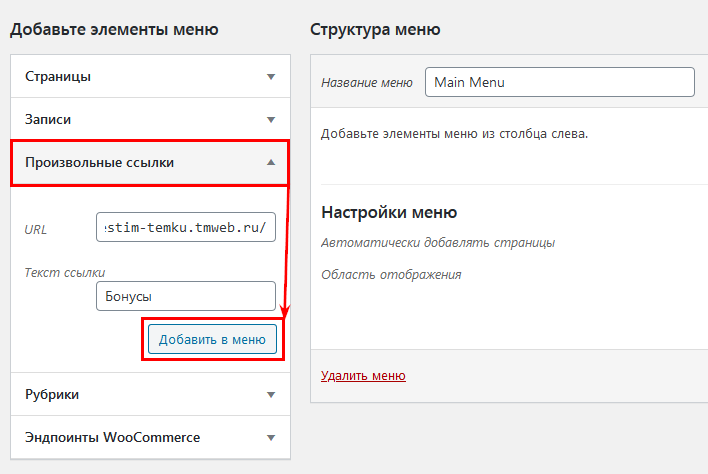Expand the Рубрики panel arrow

[x=271, y=395]
